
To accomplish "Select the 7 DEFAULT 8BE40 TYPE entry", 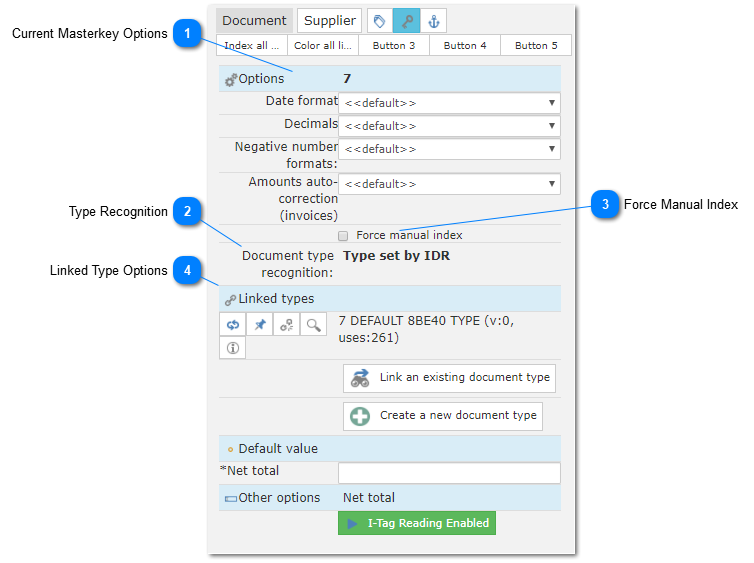I will (426, 329).
